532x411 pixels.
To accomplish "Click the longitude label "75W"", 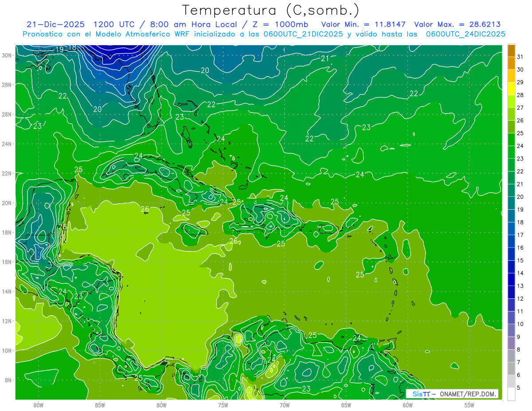I will pyautogui.click(x=223, y=405).
